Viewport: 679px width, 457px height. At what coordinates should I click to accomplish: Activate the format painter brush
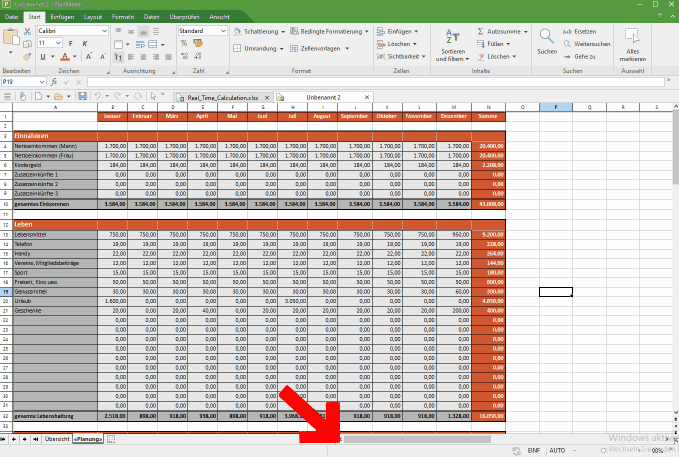(x=27, y=56)
